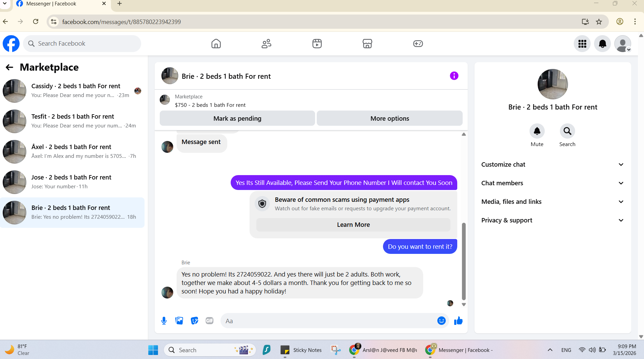
Task: Click the chat scrollbar thumb
Action: (464, 261)
